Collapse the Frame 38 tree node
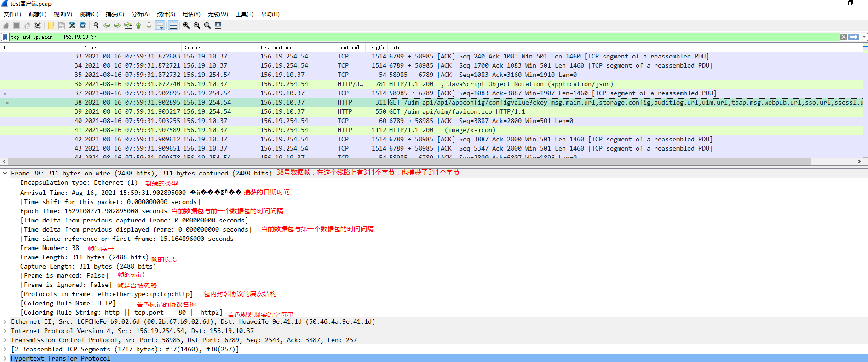The image size is (868, 362). point(5,173)
